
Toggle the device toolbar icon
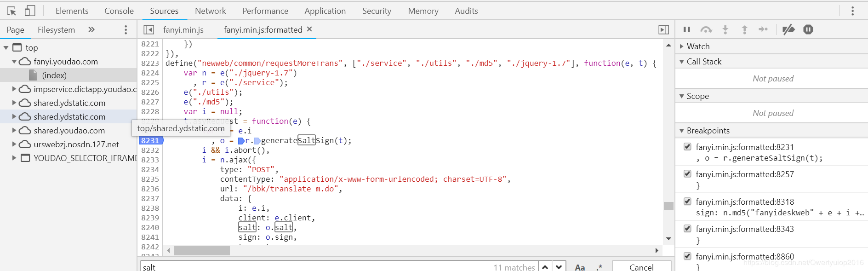point(30,11)
